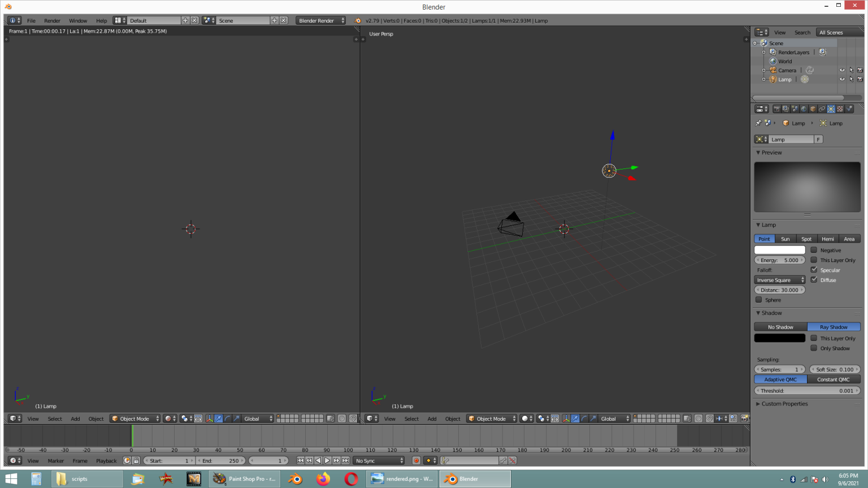868x488 pixels.
Task: Open the Inverse Square falloff dropdown
Action: 780,280
